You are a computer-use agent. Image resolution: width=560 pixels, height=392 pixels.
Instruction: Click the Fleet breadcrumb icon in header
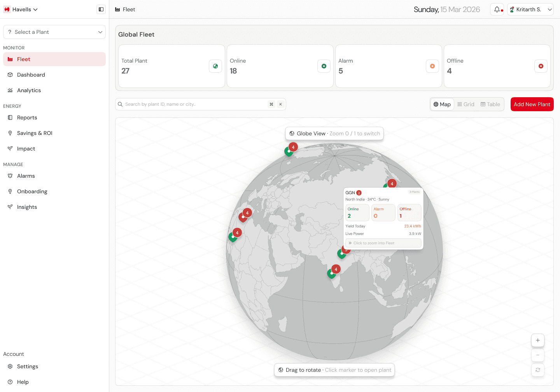pyautogui.click(x=117, y=9)
